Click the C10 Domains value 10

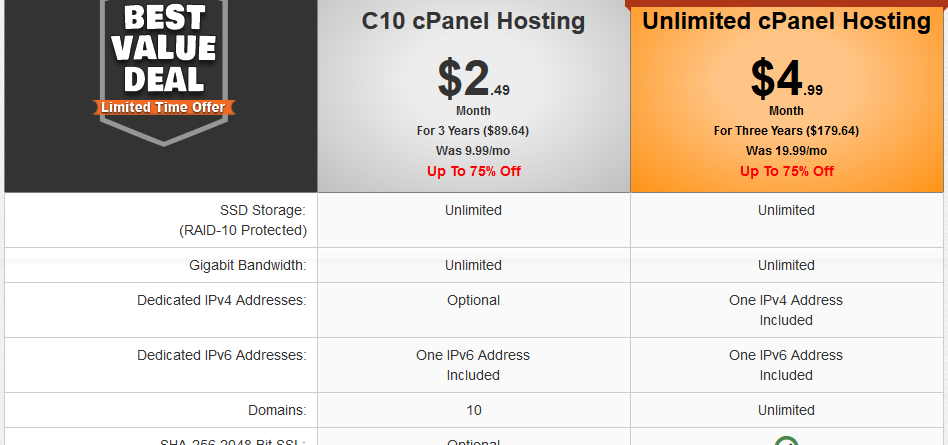coord(473,411)
